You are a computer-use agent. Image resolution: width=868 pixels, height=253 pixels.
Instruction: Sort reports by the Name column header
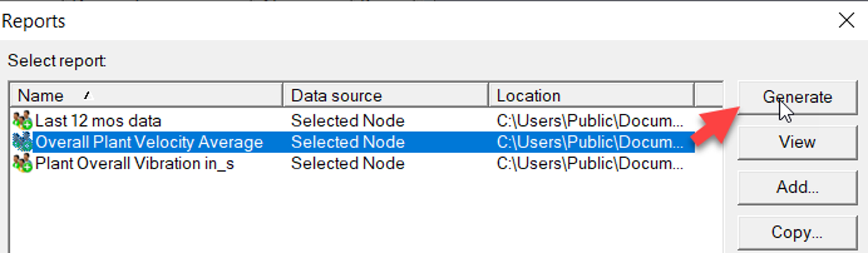[146, 95]
